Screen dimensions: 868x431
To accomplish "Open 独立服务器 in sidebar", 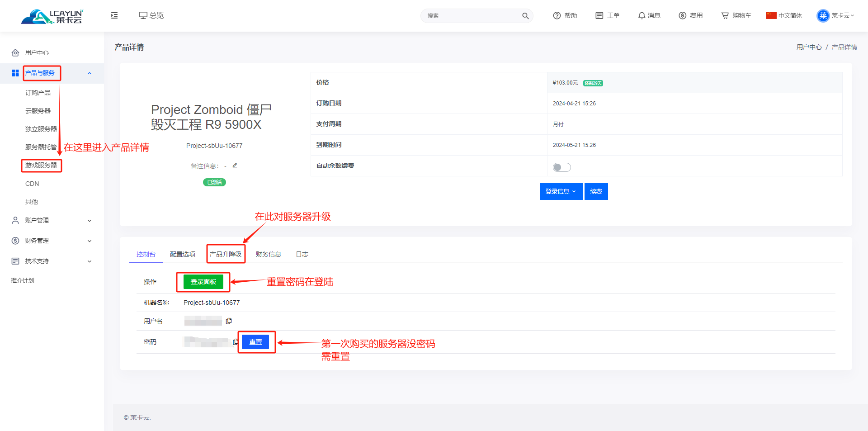I will coord(41,129).
